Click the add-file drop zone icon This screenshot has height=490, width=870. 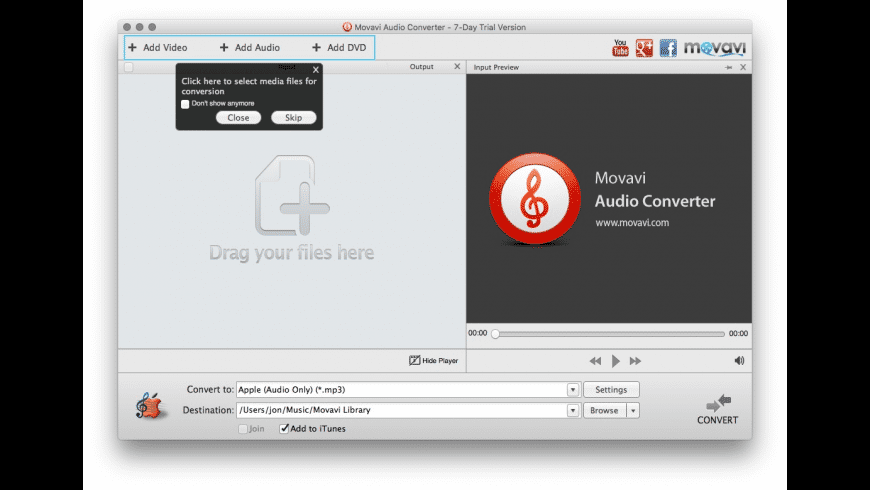(292, 195)
